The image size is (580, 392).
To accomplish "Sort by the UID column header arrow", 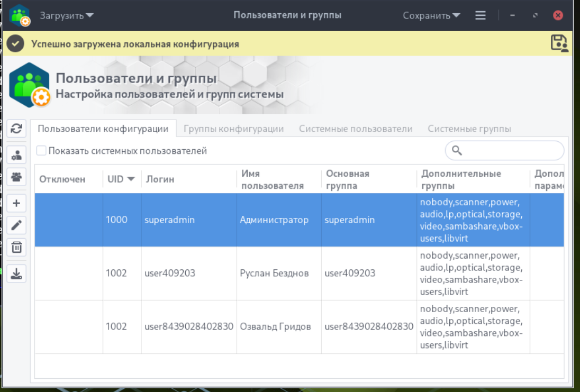I will pyautogui.click(x=131, y=179).
